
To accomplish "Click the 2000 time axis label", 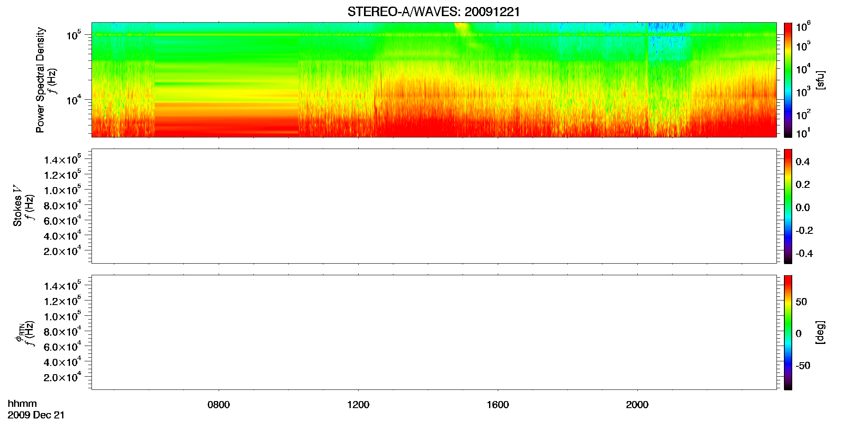I will coord(637,405).
